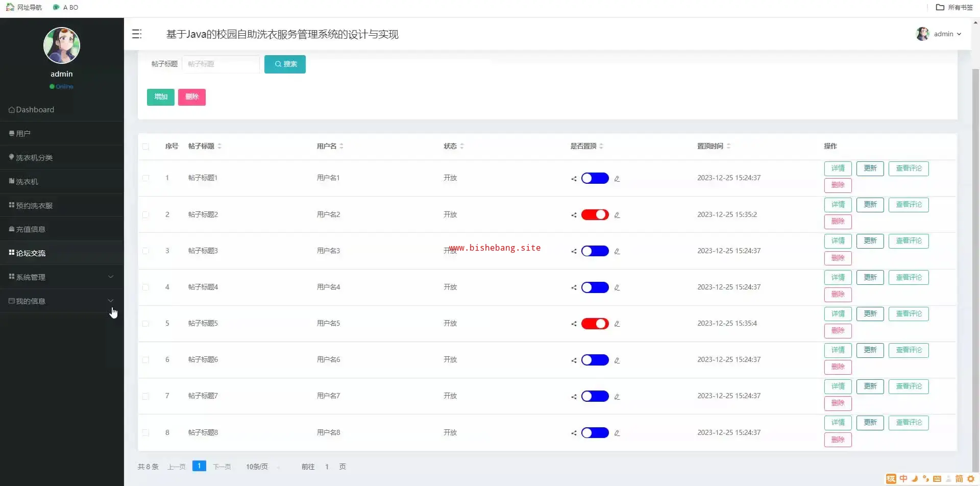
Task: Click the pencil edit icon for 帖子标题5
Action: click(617, 324)
